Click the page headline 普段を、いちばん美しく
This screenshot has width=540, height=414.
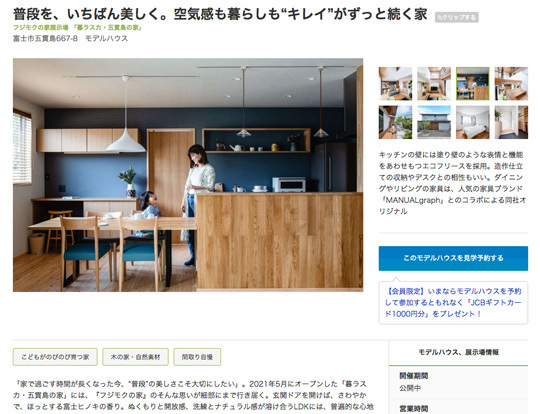pyautogui.click(x=220, y=14)
